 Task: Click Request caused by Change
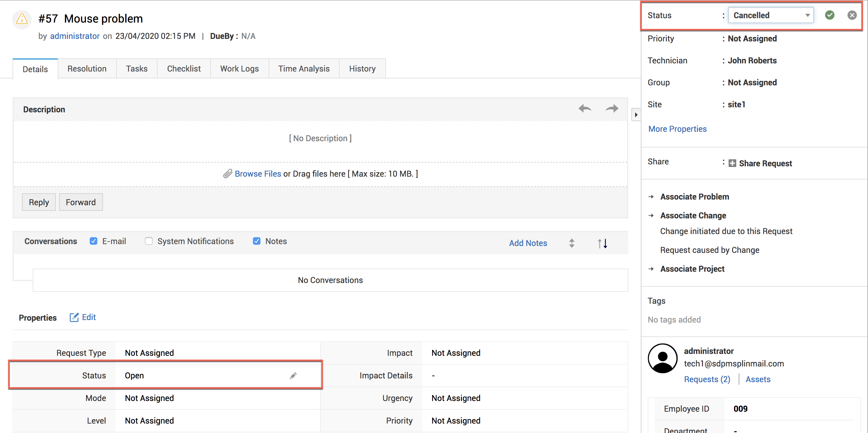click(710, 250)
